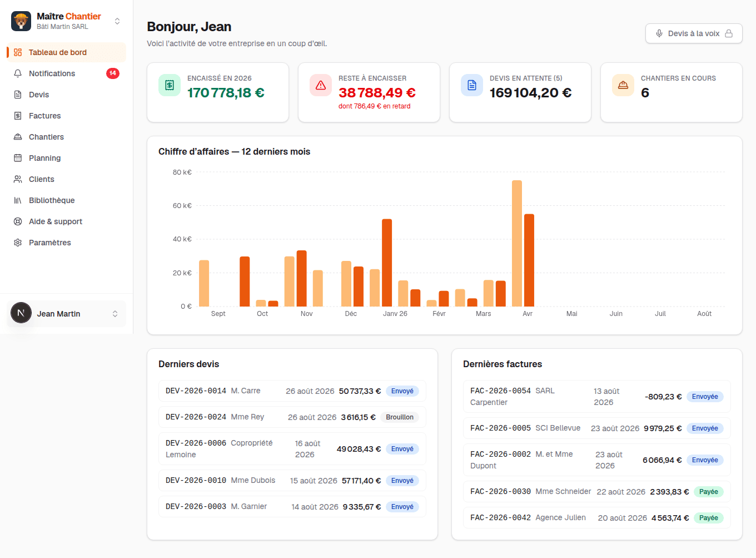Click the Brouillon status badge
Screen dimensions: 756x558
(x=400, y=417)
